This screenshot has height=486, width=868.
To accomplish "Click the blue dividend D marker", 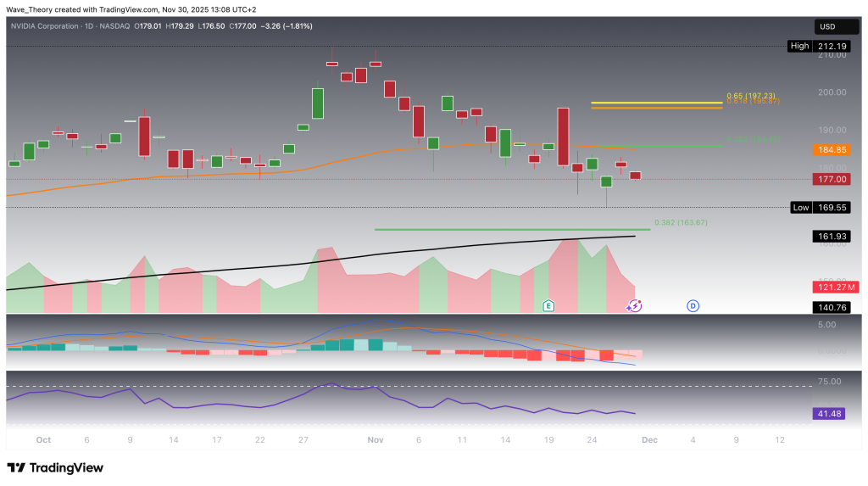I will (x=693, y=305).
